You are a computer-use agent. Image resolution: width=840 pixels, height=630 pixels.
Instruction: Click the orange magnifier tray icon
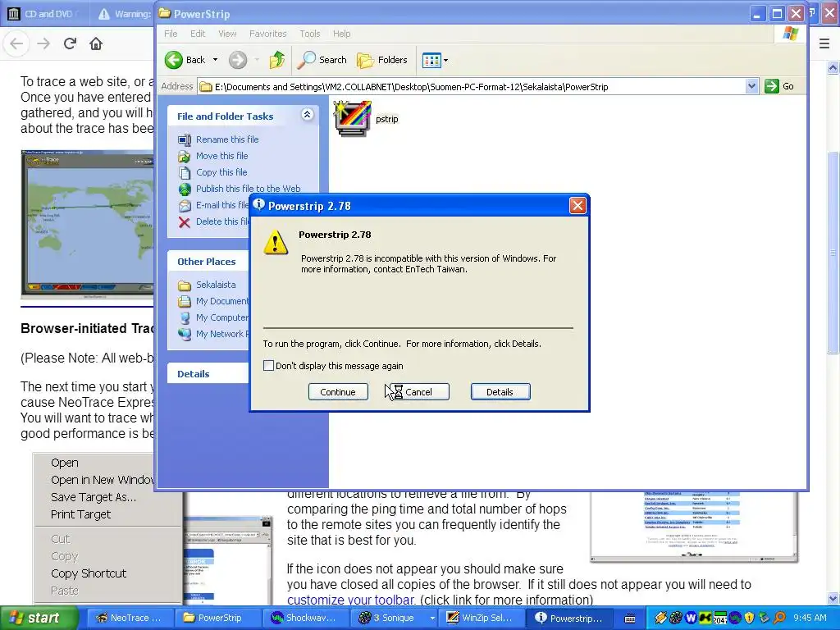coord(779,619)
